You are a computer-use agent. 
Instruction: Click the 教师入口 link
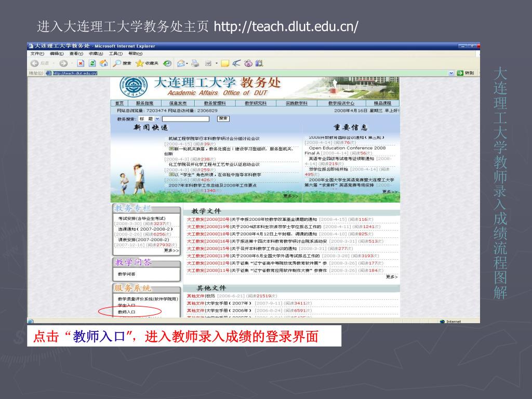[126, 312]
